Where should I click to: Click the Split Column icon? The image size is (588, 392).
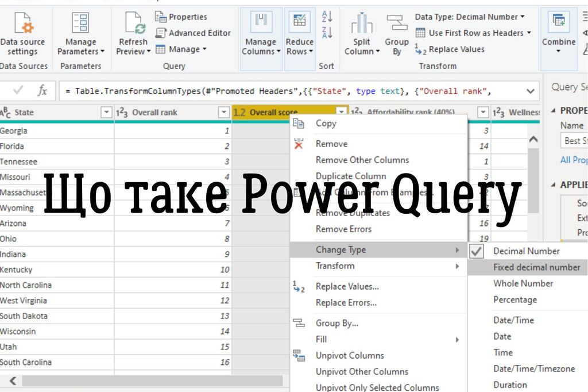(x=362, y=24)
